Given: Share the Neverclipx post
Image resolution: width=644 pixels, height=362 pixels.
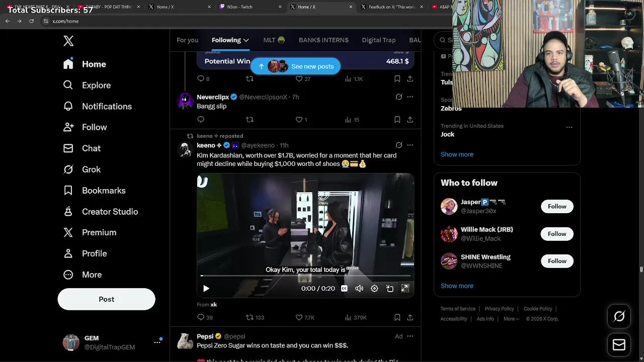Looking at the screenshot, I should tap(410, 120).
